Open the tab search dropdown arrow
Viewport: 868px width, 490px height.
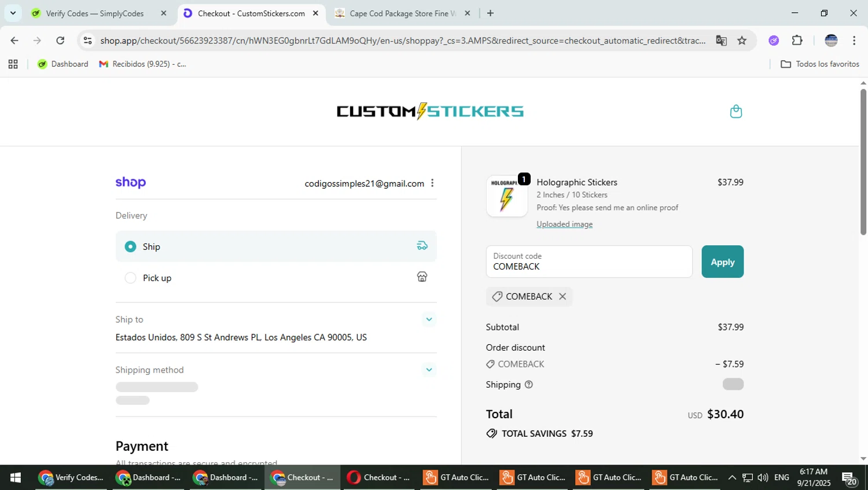click(x=13, y=13)
